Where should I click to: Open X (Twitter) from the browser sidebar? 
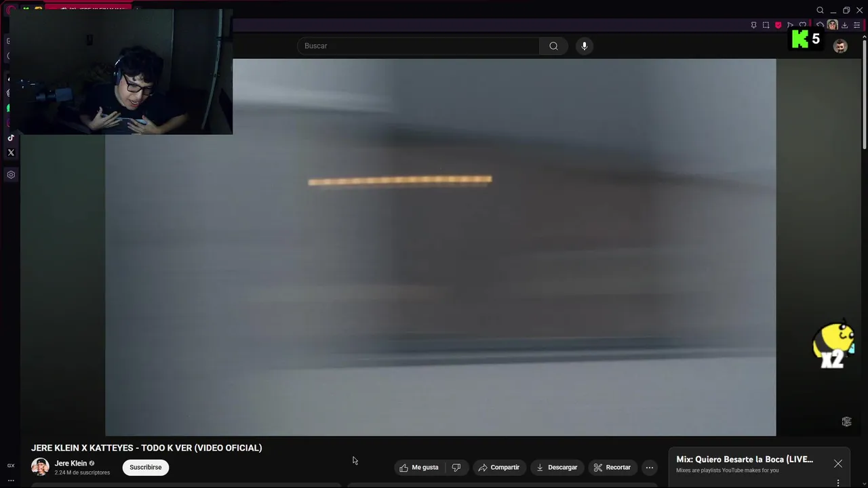(x=11, y=152)
